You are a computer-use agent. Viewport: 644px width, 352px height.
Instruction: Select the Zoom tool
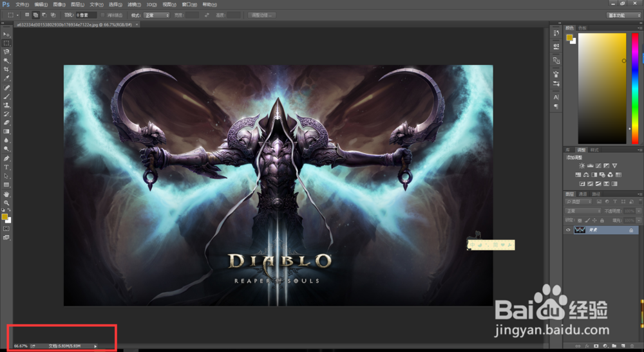[6, 203]
